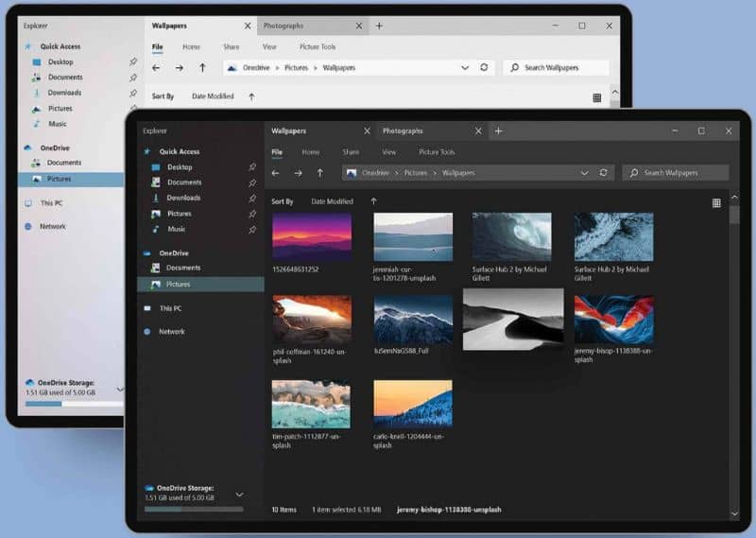Close the Photographs tab in light window
756x538 pixels.
[x=359, y=26]
